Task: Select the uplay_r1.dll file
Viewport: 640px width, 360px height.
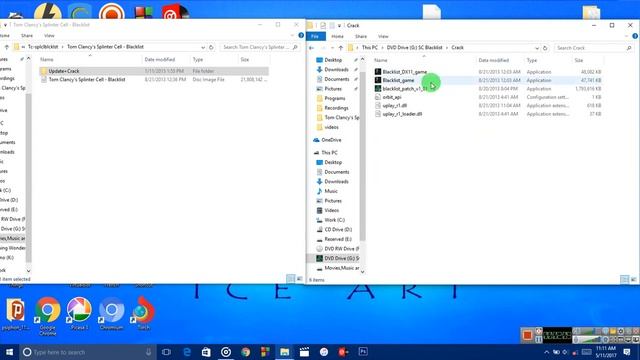Action: (x=394, y=105)
